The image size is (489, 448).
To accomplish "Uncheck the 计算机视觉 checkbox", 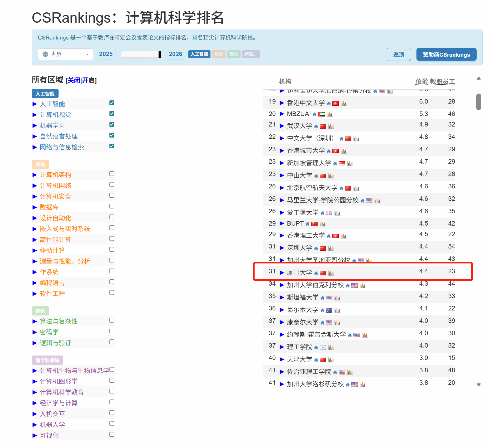I will 112,114.
